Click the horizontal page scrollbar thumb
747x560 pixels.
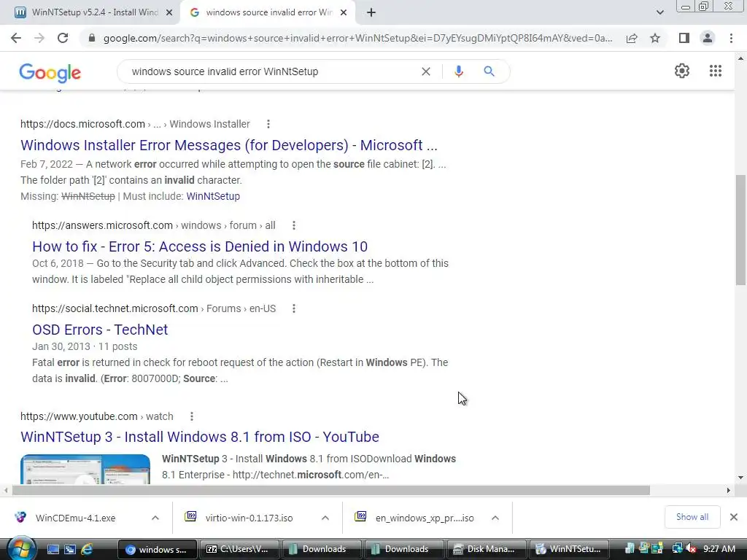(331, 491)
